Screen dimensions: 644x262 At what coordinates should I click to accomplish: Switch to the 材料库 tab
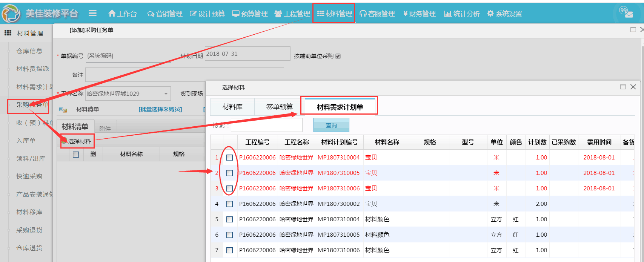click(x=232, y=107)
